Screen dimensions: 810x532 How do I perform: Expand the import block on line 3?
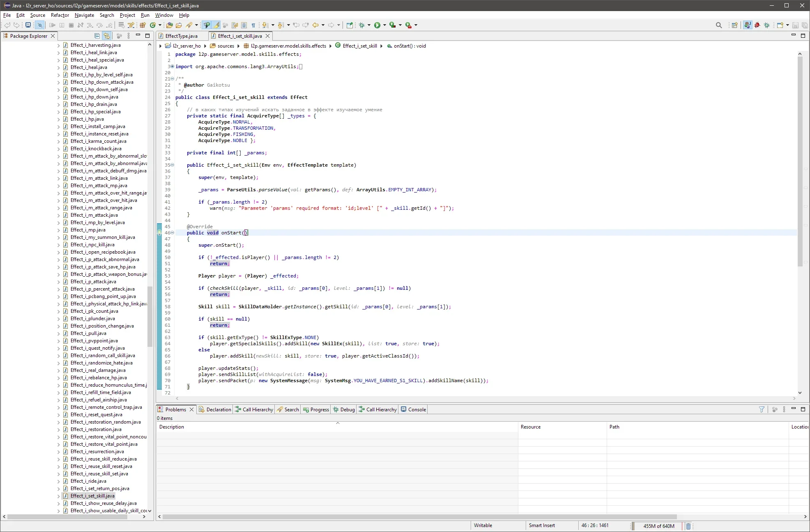tap(173, 66)
